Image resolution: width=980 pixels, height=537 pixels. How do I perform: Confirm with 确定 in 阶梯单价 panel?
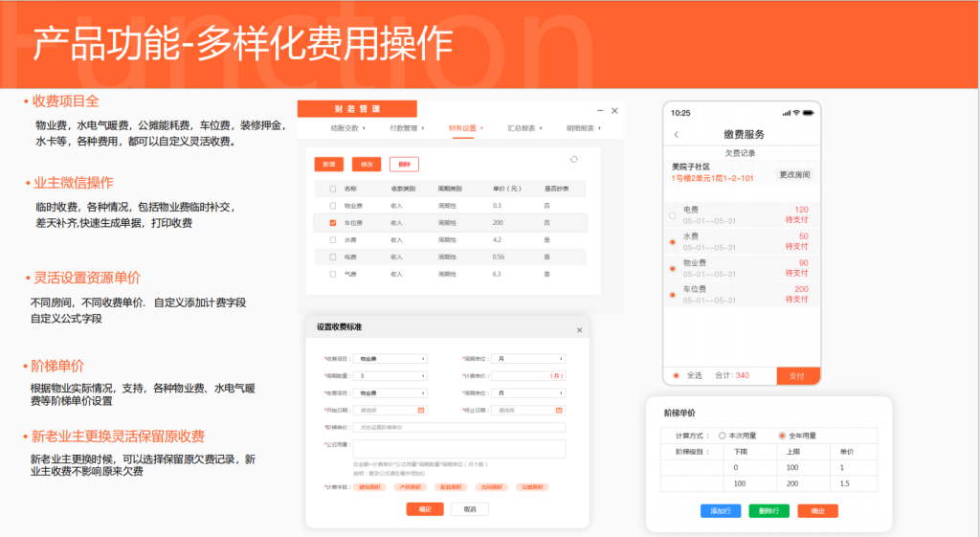point(817,511)
